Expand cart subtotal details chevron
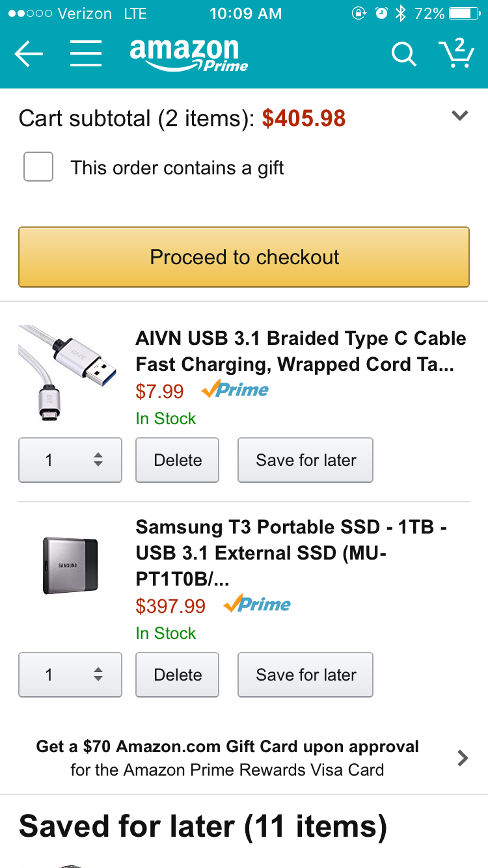The image size is (488, 868). point(460,116)
